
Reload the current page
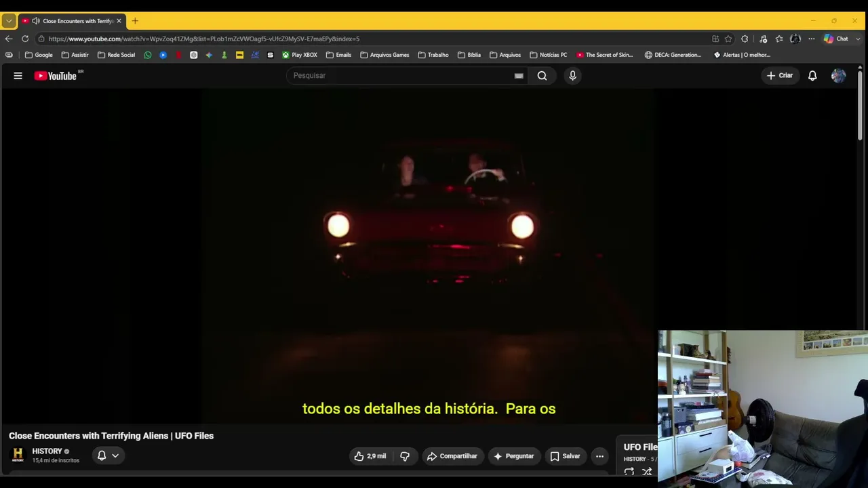click(25, 39)
